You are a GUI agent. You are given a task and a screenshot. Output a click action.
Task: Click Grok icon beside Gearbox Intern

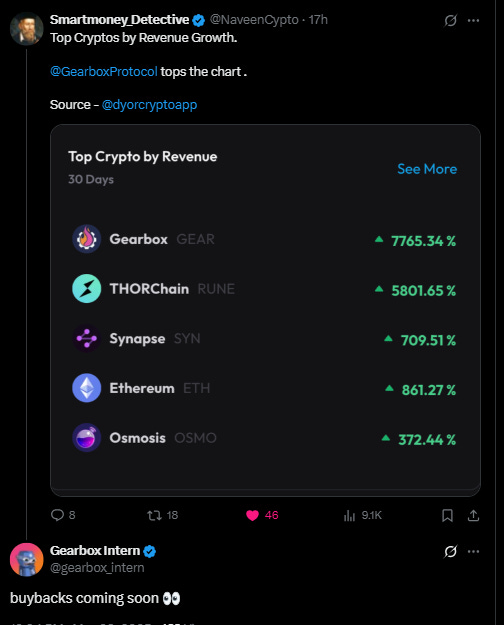pyautogui.click(x=451, y=551)
